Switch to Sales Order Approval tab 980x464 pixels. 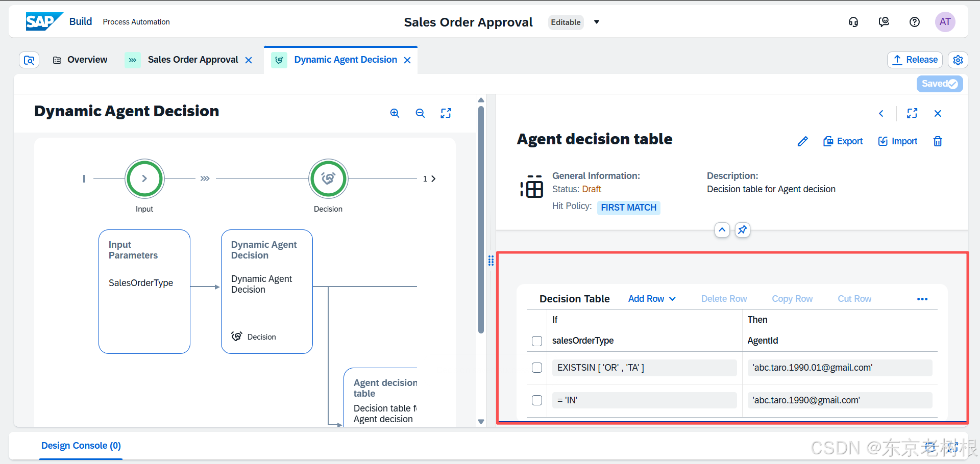click(x=192, y=60)
